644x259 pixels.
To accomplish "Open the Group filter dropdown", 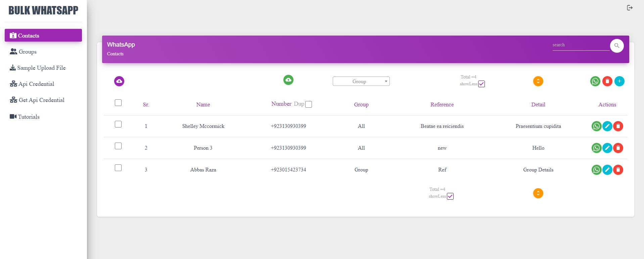I will click(361, 81).
